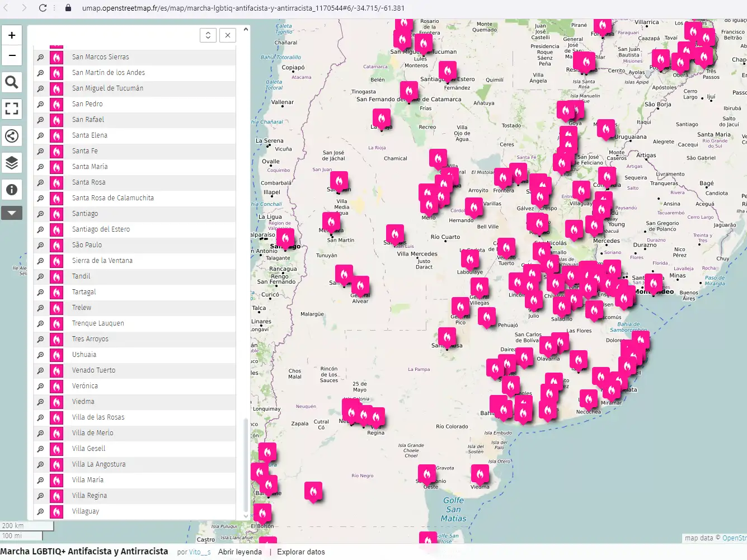Zoom out using the minus button
The image size is (747, 560).
(x=12, y=55)
